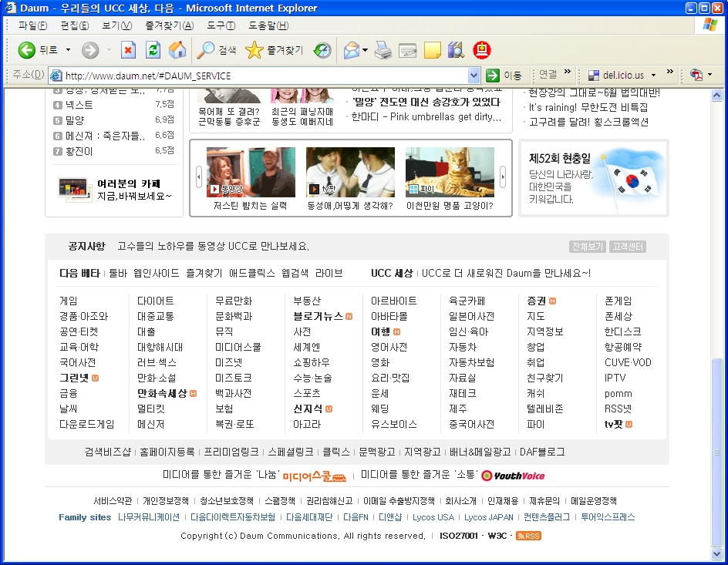The image size is (728, 565).
Task: Open the 도움말(H) menu
Action: [268, 25]
